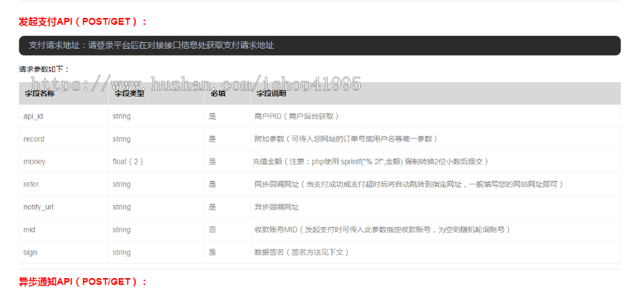Click the string type in notify_url row
Viewport: 644px width, 296px height.
click(x=122, y=207)
